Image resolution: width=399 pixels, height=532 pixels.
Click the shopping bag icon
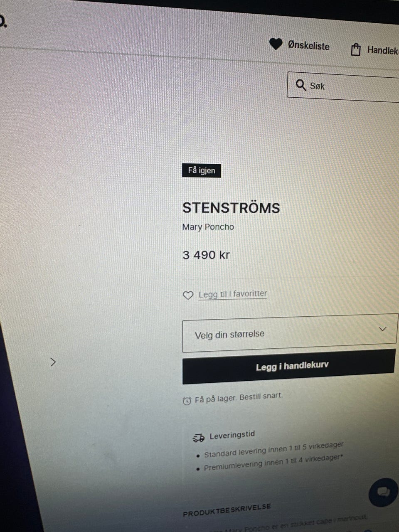pos(356,50)
